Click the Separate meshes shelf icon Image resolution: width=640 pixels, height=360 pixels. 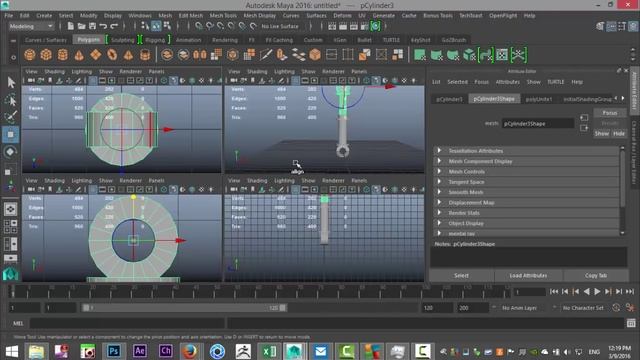click(183, 55)
